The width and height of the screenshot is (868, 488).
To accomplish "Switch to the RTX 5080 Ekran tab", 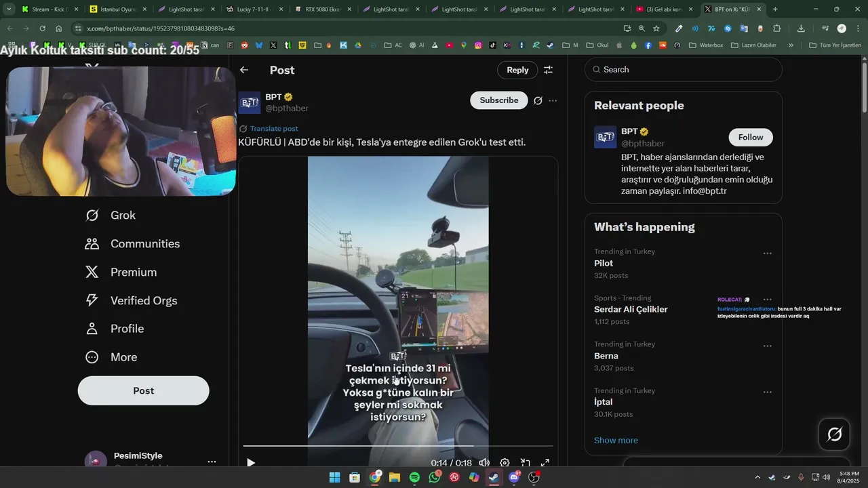I will click(323, 9).
